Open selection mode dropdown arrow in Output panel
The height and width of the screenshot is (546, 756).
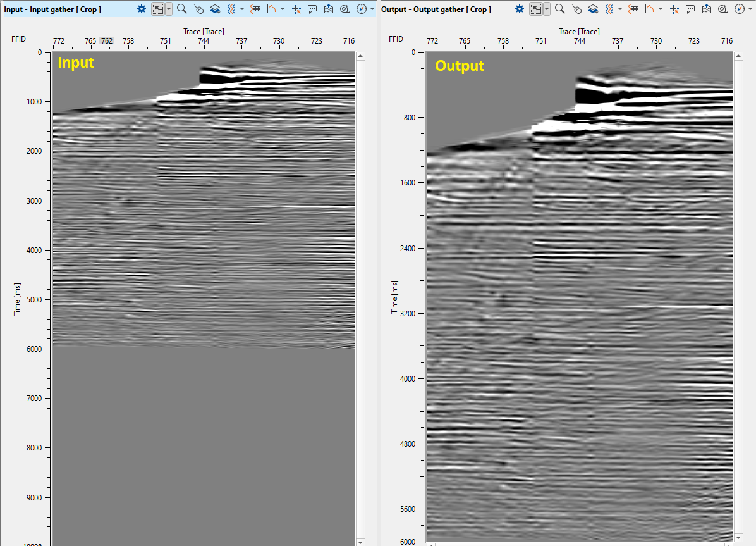pyautogui.click(x=547, y=9)
